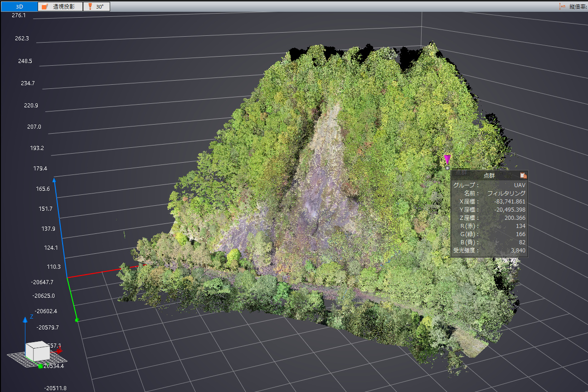588x392 pixels.
Task: Click the 透視投影 perspective projection button
Action: point(60,7)
